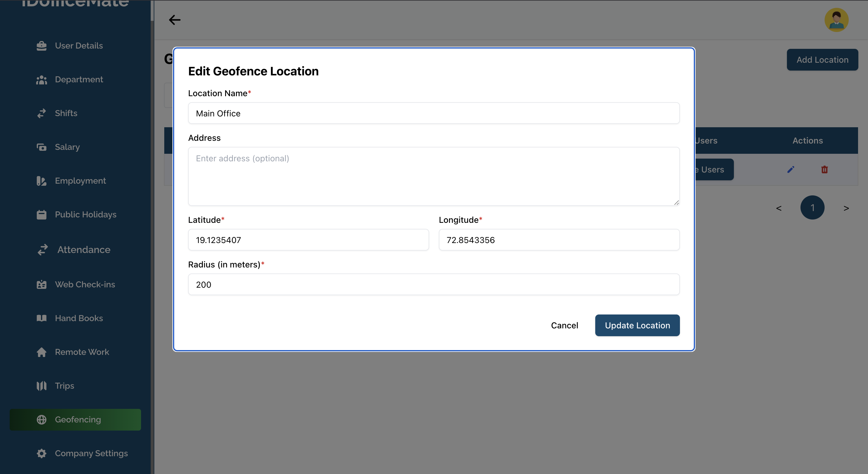Go to previous page with < arrow
The image size is (868, 474).
[779, 208]
